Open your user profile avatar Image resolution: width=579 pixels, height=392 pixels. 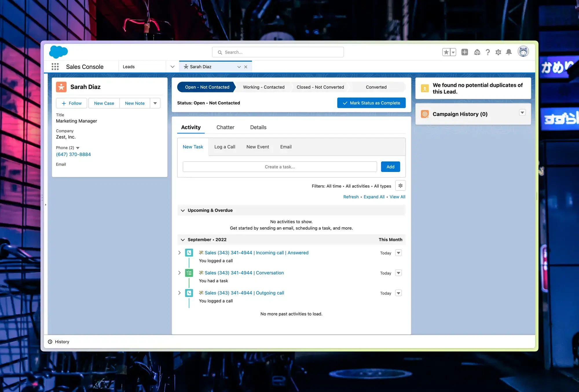coord(523,52)
